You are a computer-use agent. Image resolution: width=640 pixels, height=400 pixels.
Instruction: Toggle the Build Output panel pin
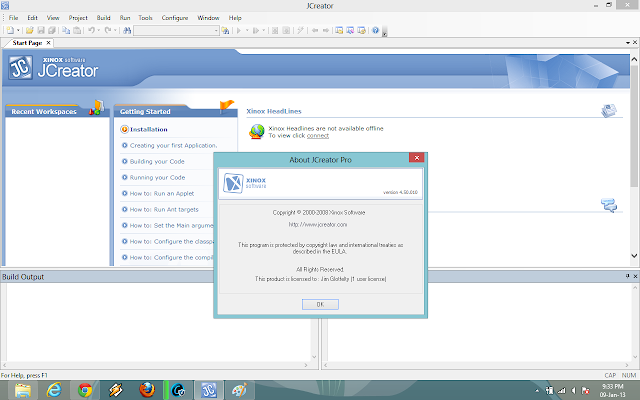[x=628, y=276]
